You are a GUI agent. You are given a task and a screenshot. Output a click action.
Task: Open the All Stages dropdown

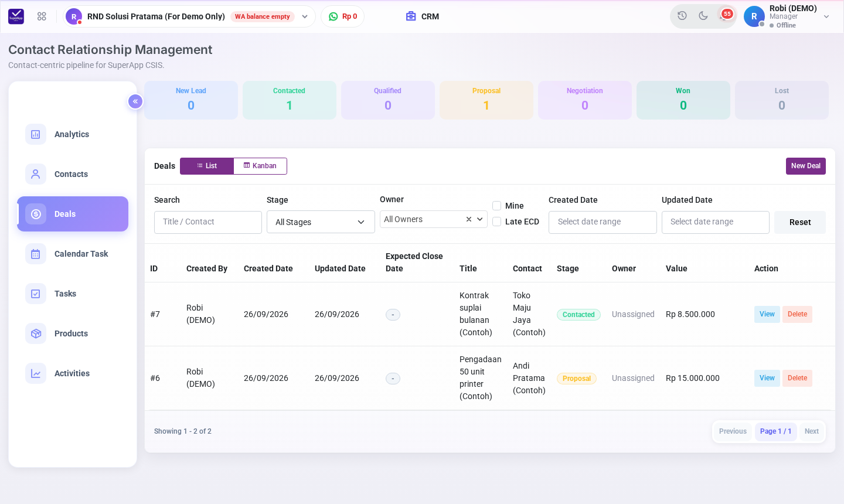tap(321, 222)
